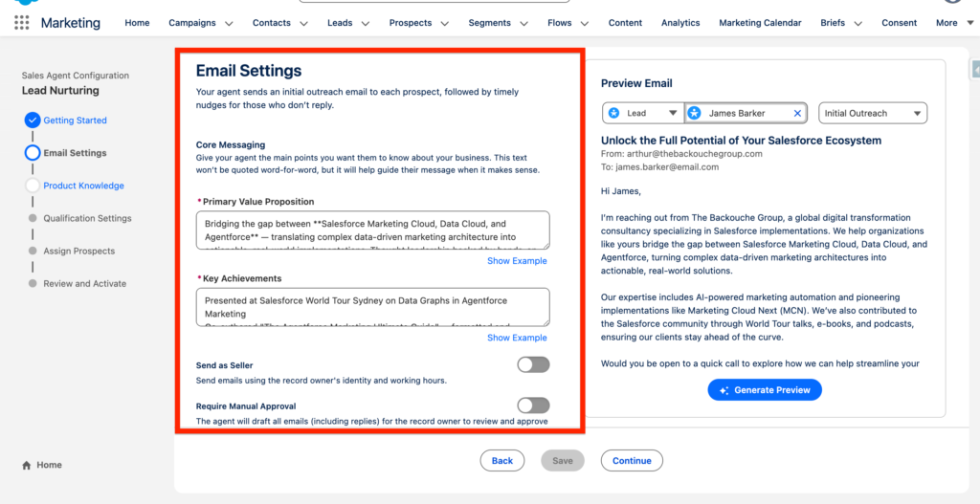Click the Email Settings step circle icon
Viewport: 980px width, 504px height.
33,153
